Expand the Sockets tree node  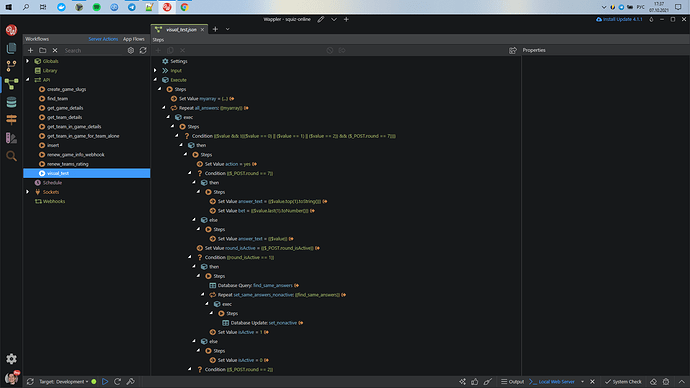coord(28,192)
